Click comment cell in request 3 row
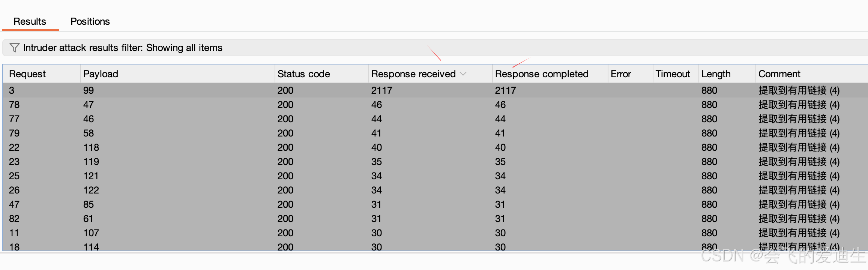868x270 pixels. 799,90
